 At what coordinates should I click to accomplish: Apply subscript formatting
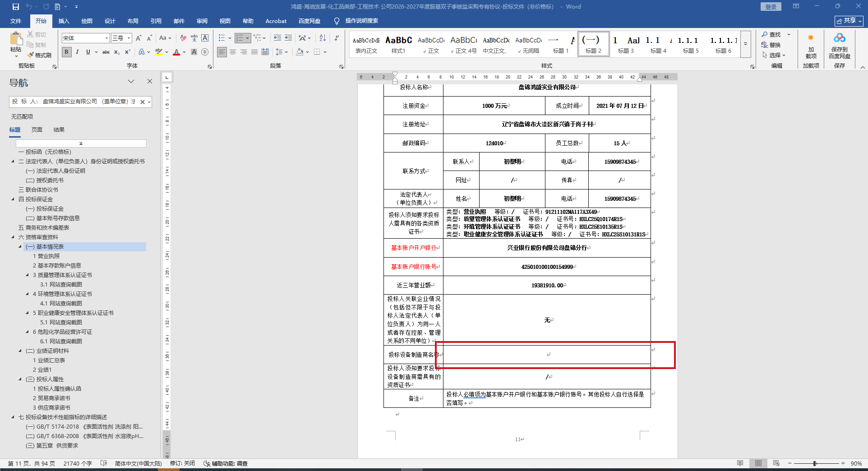(x=117, y=52)
